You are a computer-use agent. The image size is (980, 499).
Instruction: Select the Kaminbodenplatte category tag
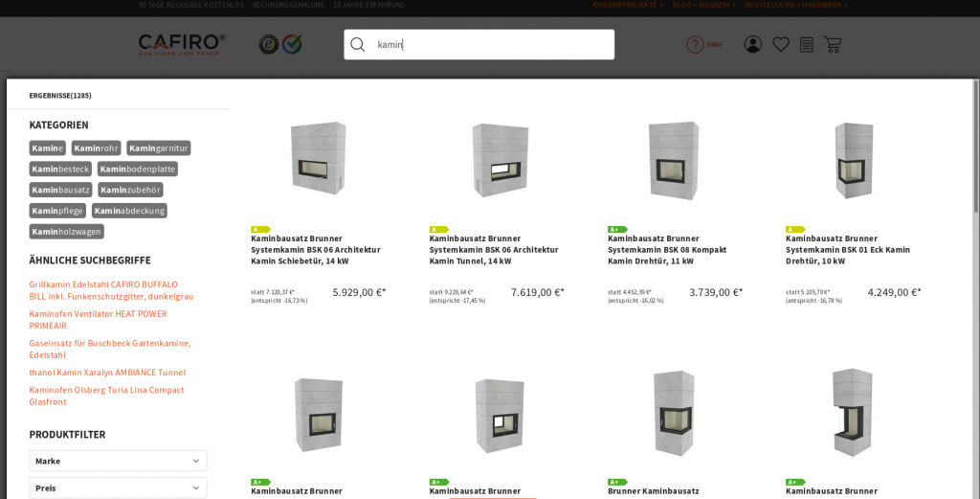(x=138, y=169)
